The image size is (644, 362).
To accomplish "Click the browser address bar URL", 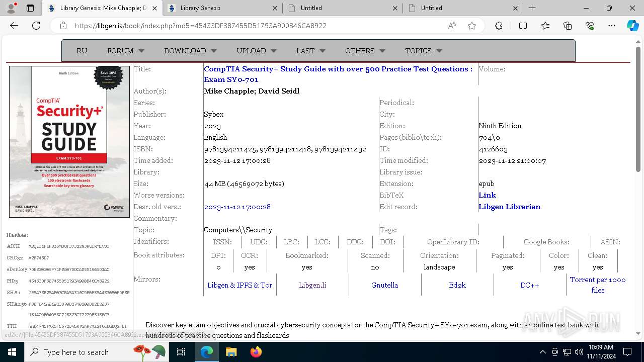I will (200, 26).
